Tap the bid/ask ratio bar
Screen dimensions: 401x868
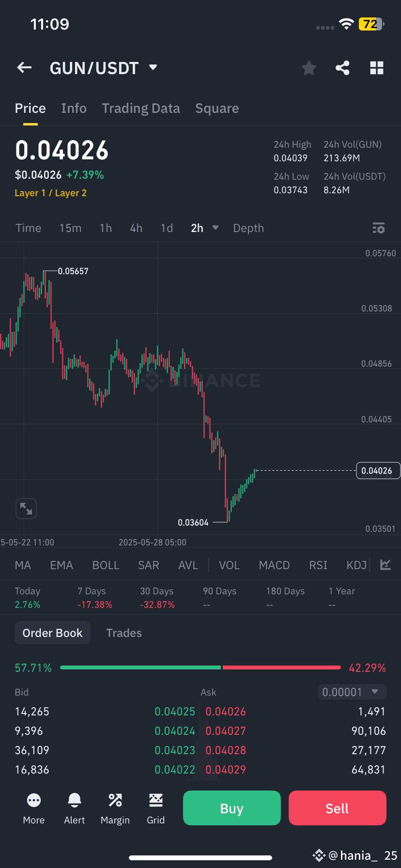click(x=200, y=667)
